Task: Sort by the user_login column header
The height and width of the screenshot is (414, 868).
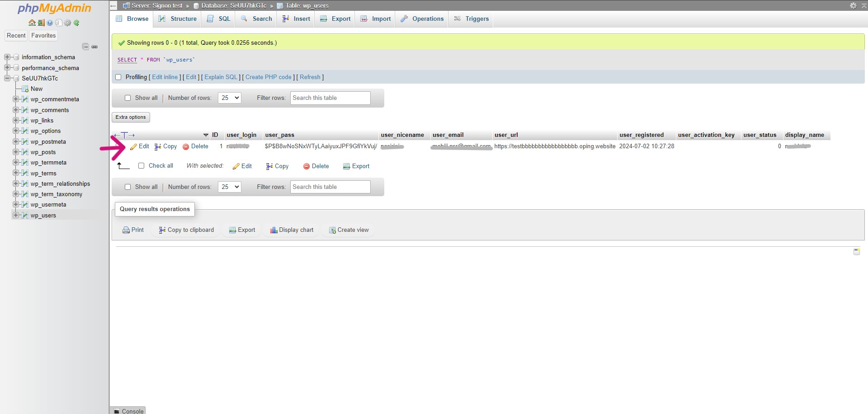Action: tap(241, 135)
